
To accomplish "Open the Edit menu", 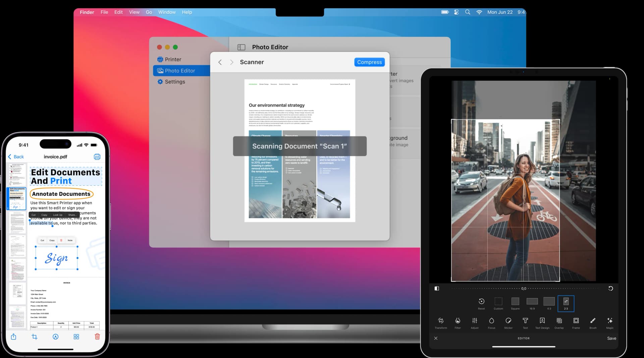I will (x=118, y=12).
